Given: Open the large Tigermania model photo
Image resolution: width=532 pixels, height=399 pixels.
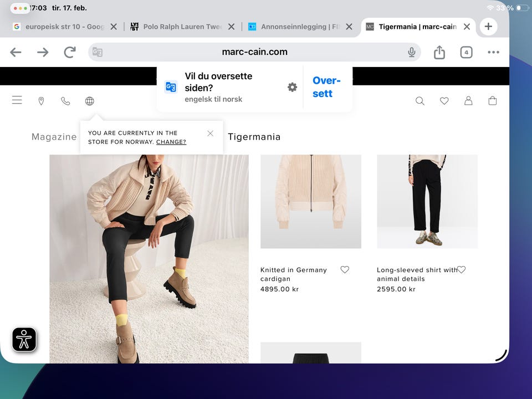Looking at the screenshot, I should point(149,259).
